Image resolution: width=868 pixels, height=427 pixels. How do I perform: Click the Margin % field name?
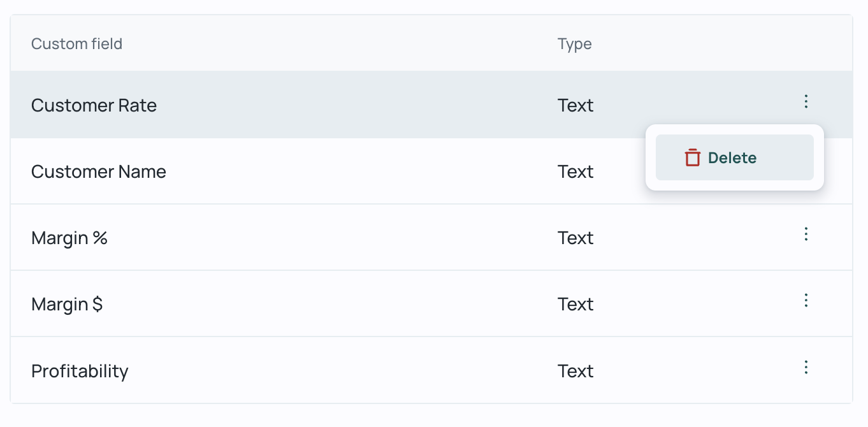(69, 238)
